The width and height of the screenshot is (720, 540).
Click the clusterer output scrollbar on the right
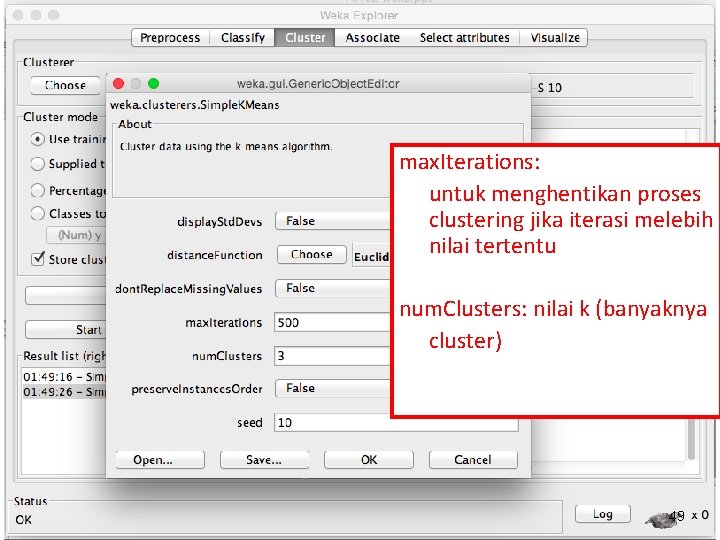pos(691,441)
